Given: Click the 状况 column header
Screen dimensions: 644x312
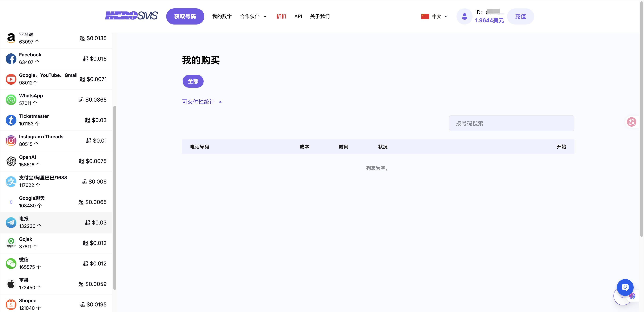Looking at the screenshot, I should [x=383, y=147].
